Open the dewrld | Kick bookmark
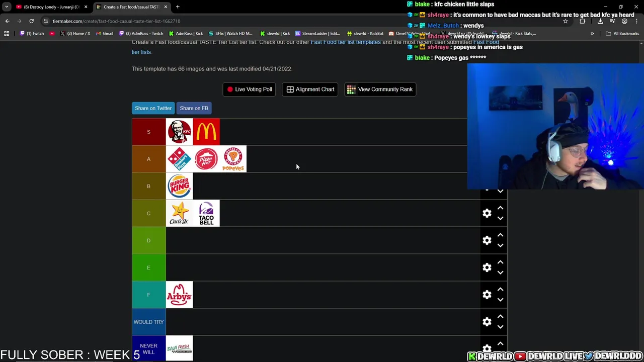This screenshot has height=362, width=644. click(x=274, y=34)
